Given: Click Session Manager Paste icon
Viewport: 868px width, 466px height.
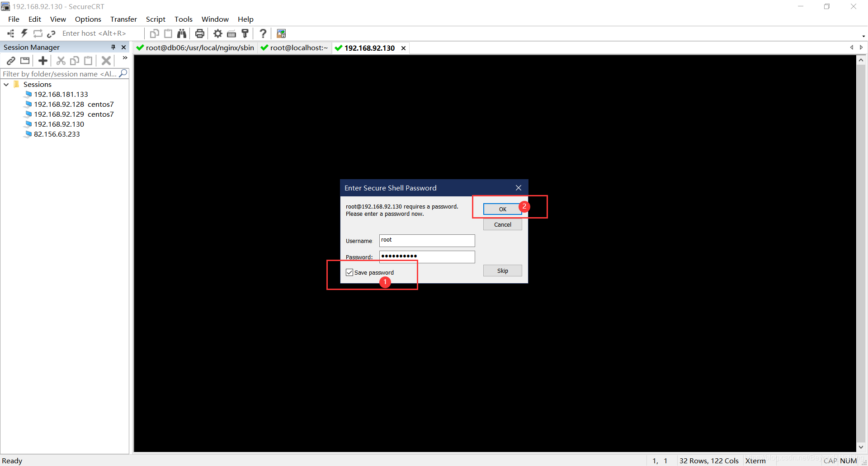Looking at the screenshot, I should 88,61.
